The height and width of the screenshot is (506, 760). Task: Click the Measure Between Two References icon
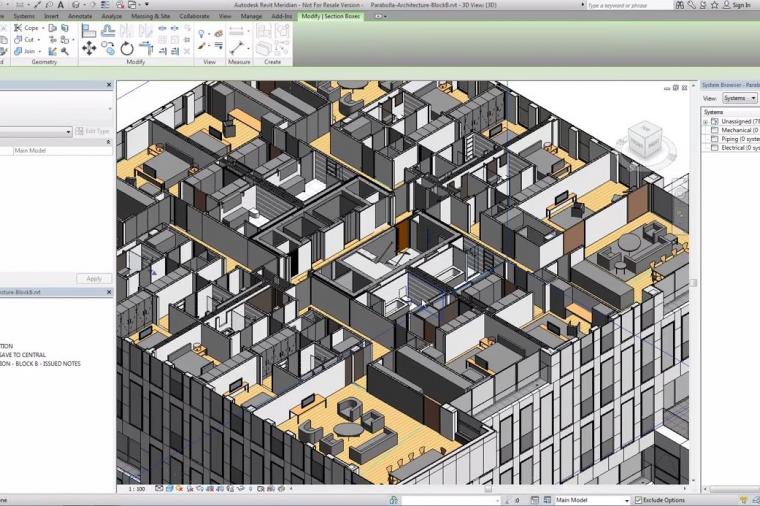coord(237,30)
